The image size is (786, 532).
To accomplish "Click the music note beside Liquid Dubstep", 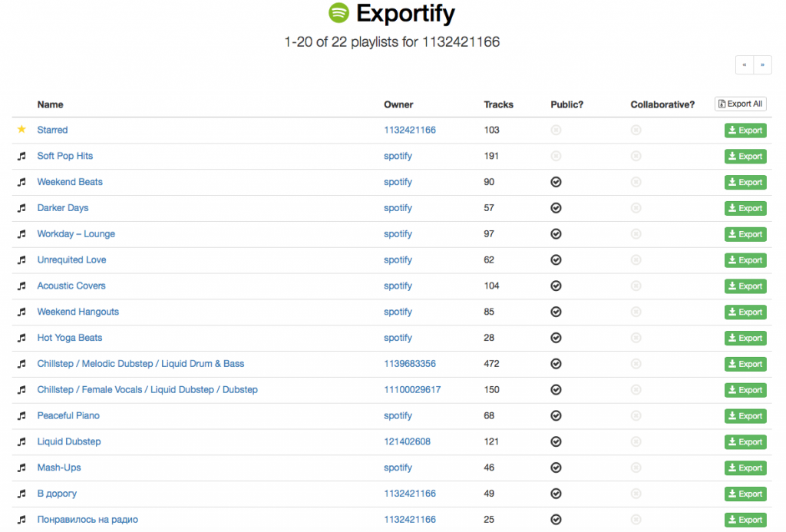I will tap(21, 442).
